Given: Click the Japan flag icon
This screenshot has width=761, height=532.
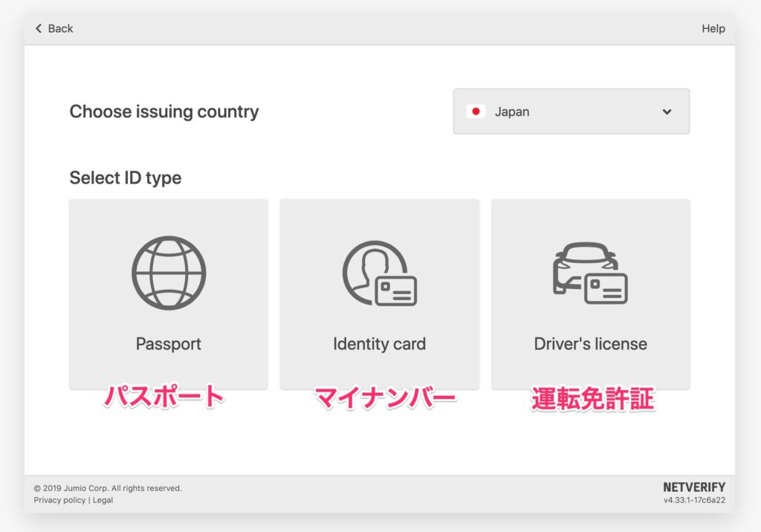Looking at the screenshot, I should tap(476, 111).
